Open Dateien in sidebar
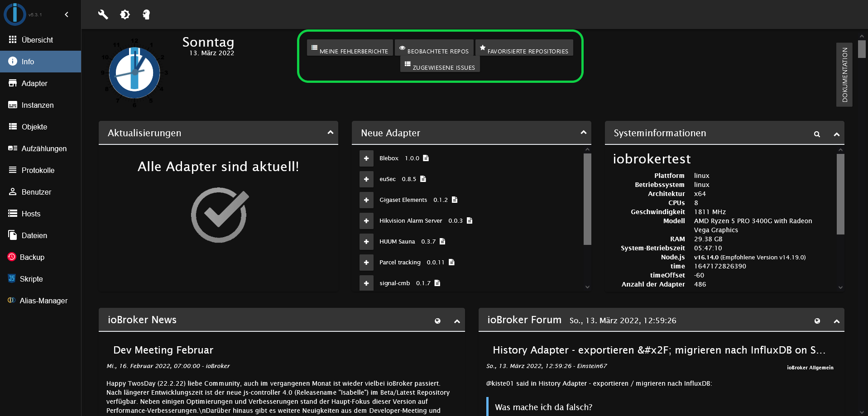Screen dimensions: 868x416 coord(40,235)
